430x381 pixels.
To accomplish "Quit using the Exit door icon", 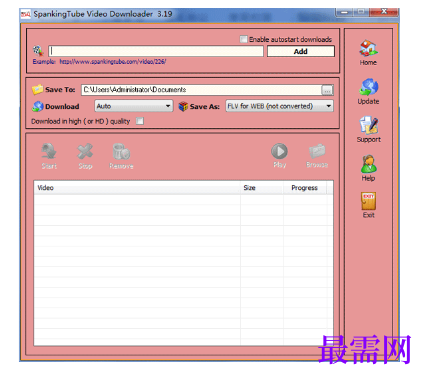I will tap(368, 201).
